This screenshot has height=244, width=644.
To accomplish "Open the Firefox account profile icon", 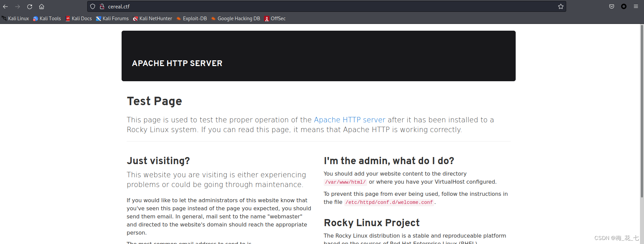I will pos(624,6).
